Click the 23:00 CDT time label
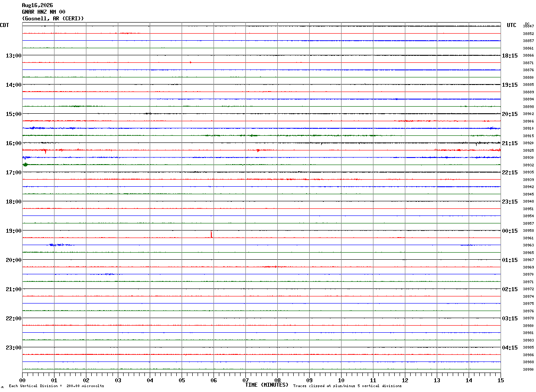 pyautogui.click(x=14, y=348)
